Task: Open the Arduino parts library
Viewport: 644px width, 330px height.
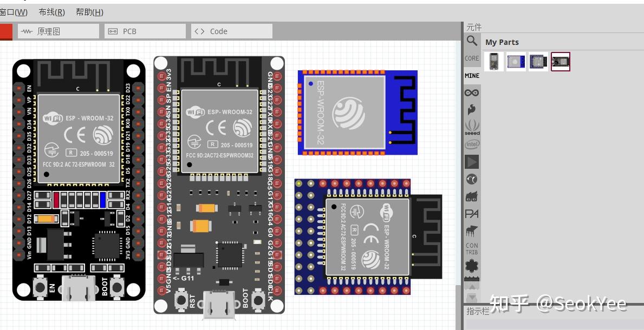Action: 472,92
